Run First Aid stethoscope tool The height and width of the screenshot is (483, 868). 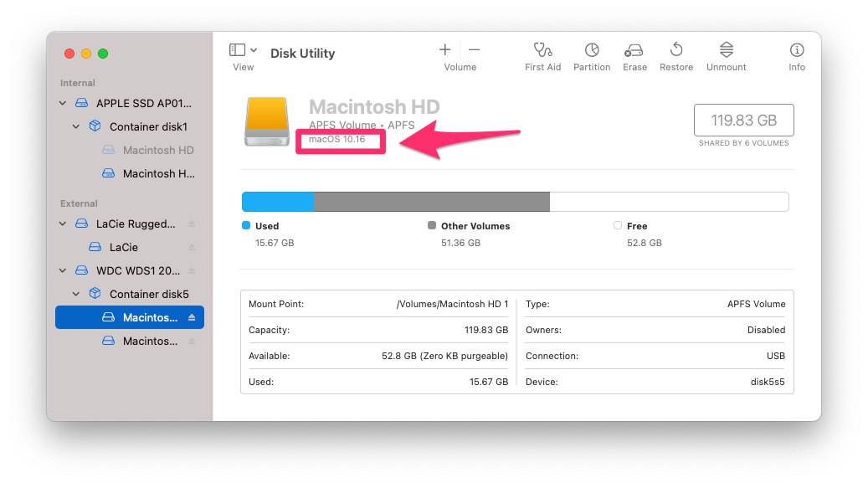pos(542,50)
